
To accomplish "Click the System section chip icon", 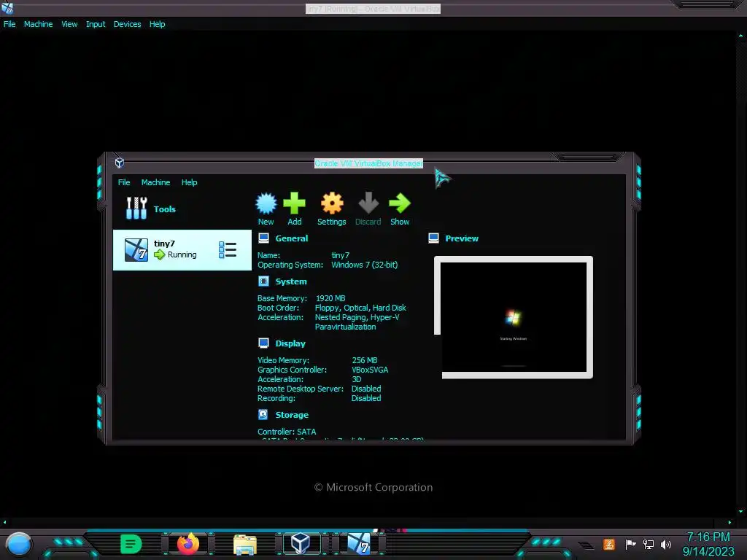I will coord(263,281).
